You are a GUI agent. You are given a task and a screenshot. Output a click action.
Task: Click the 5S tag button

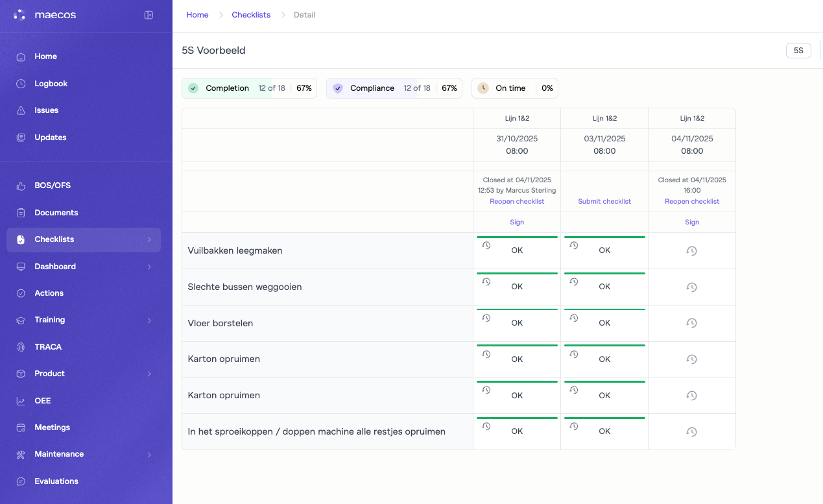click(x=798, y=51)
